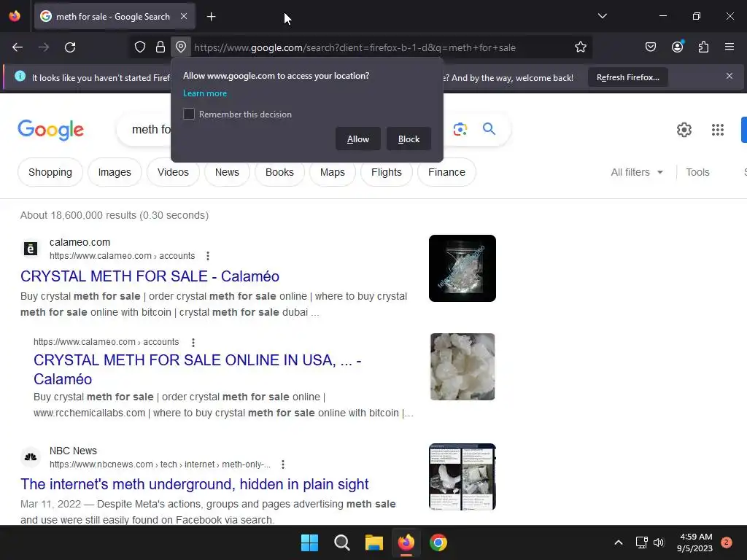Screen dimensions: 747x560
Task: Switch to the Maps results tab
Action: (x=333, y=172)
